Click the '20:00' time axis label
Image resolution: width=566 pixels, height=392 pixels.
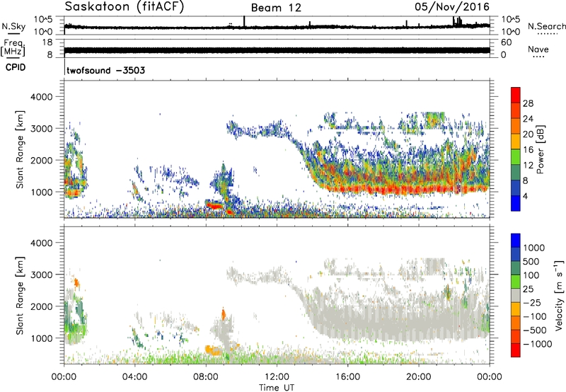pos(419,377)
